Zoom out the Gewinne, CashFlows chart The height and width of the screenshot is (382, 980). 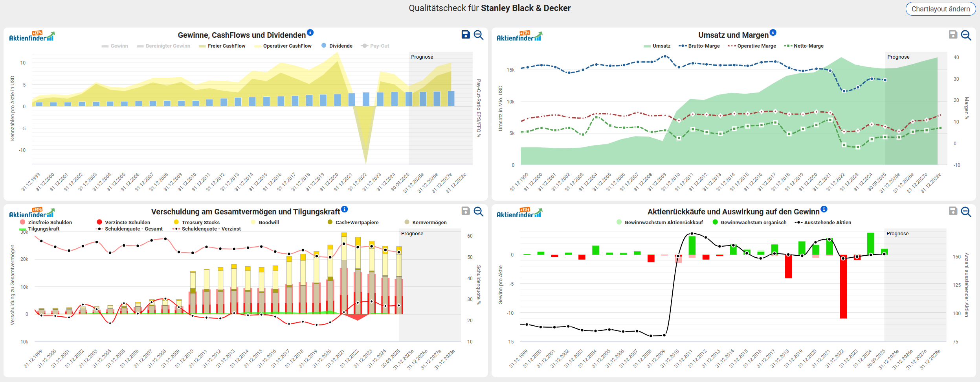[x=478, y=35]
